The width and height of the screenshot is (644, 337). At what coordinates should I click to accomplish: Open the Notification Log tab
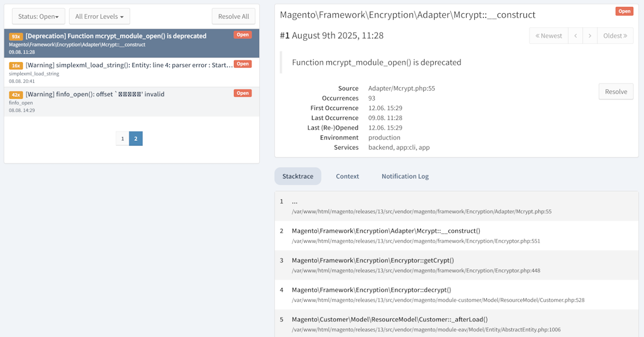tap(405, 176)
